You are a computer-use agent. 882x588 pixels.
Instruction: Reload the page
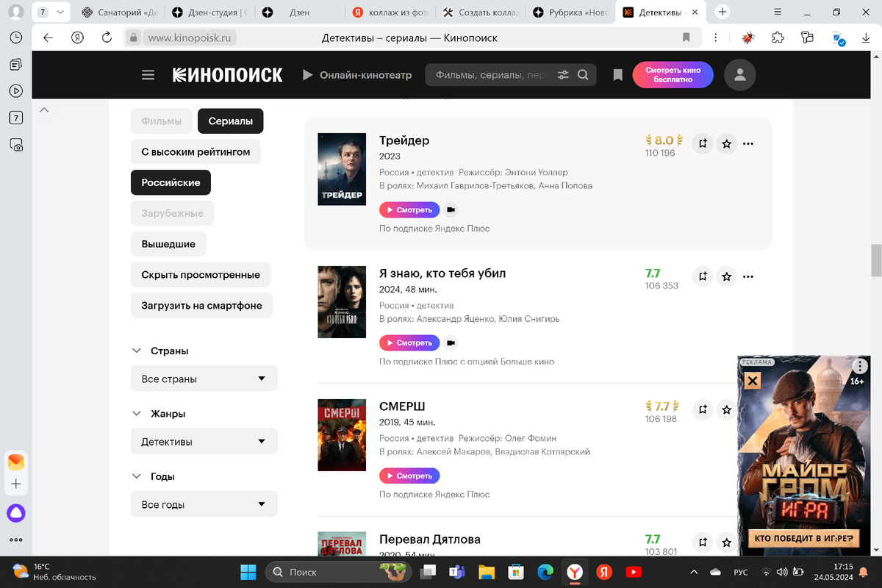[x=107, y=37]
